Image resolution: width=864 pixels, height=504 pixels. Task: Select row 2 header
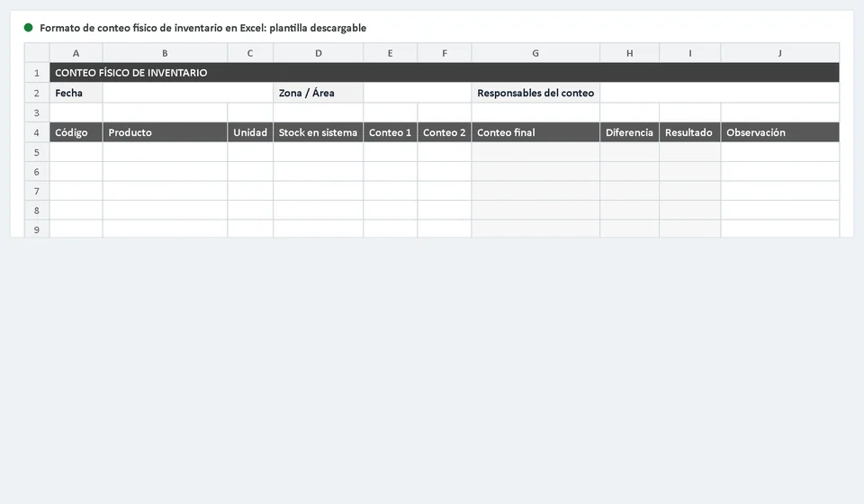pyautogui.click(x=37, y=93)
